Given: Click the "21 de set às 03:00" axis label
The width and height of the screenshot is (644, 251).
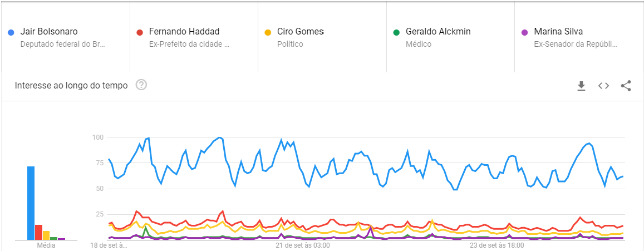Looking at the screenshot, I should tap(303, 245).
